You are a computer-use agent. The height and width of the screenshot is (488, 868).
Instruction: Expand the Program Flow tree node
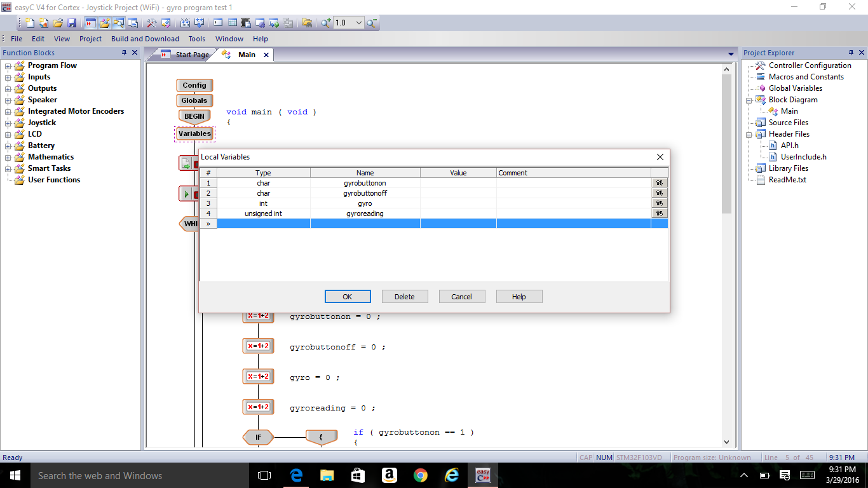click(8, 65)
